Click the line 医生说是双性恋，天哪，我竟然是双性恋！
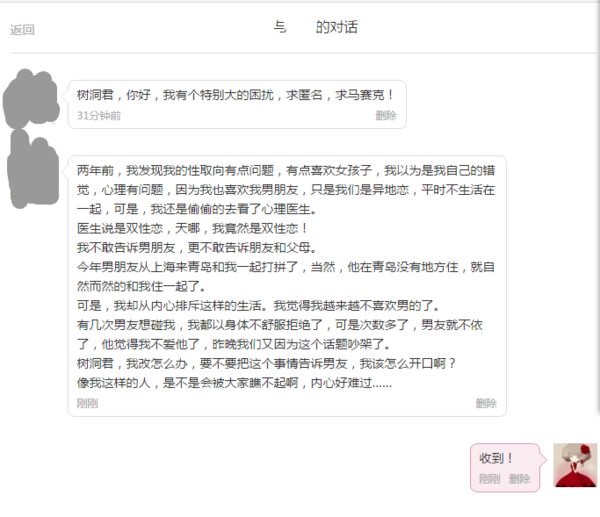This screenshot has height=517, width=600. coord(192,228)
